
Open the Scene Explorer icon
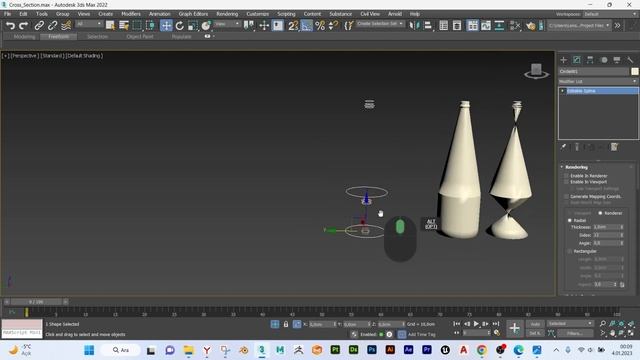click(444, 26)
